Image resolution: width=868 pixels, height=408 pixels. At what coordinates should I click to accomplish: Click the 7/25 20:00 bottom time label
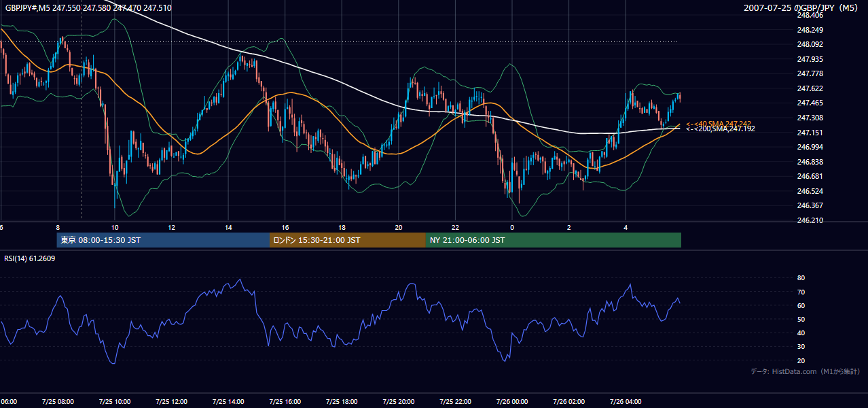398,401
